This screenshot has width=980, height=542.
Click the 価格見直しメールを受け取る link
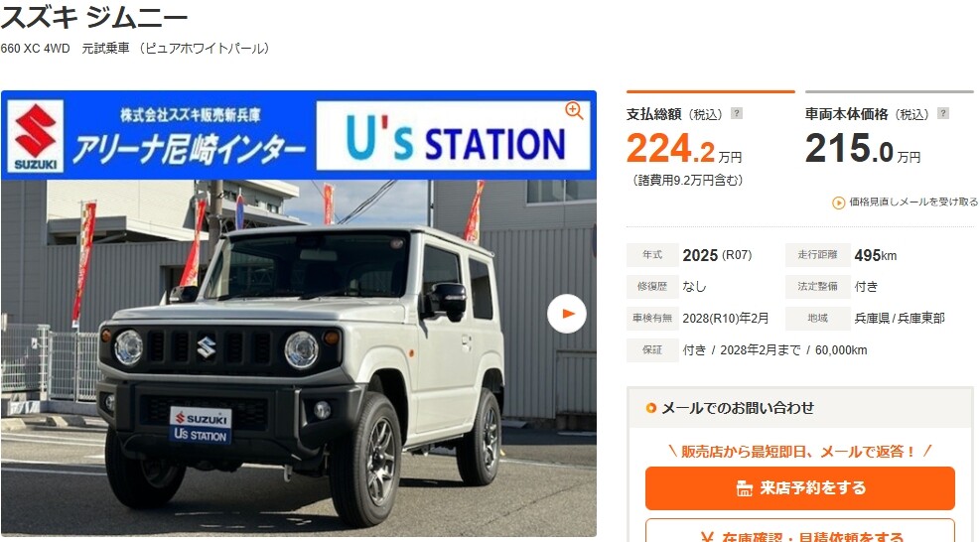click(913, 202)
